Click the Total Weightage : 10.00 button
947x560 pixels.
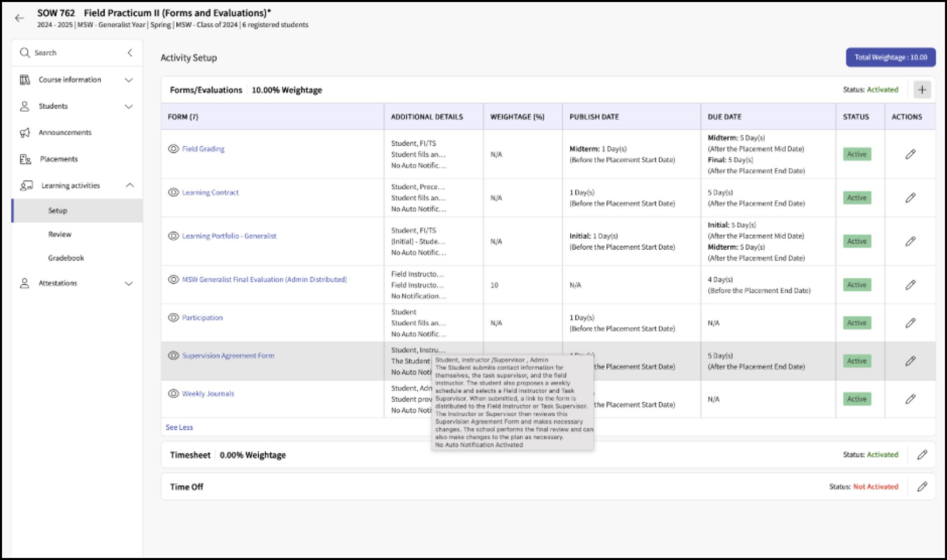point(891,57)
